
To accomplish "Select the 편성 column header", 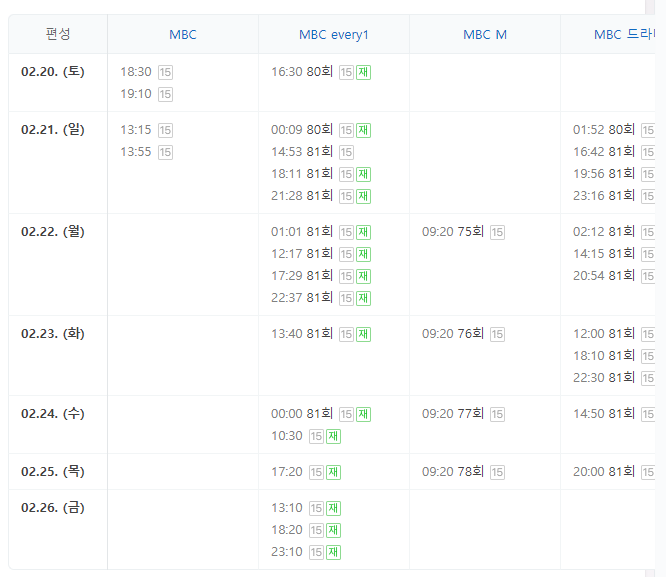I will [x=58, y=34].
